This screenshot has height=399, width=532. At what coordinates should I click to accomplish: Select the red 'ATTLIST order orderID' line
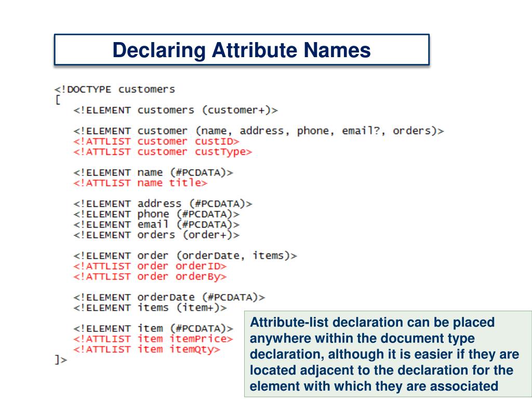point(150,267)
